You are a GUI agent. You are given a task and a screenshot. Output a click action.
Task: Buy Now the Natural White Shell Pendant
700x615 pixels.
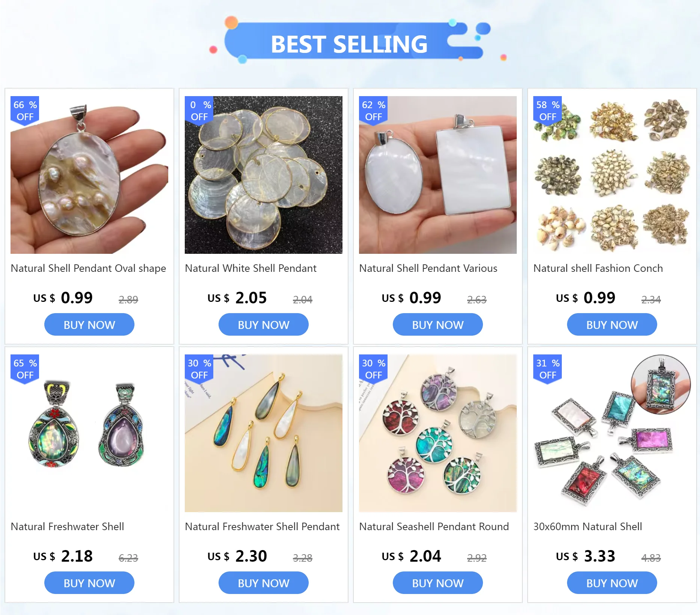tap(264, 324)
